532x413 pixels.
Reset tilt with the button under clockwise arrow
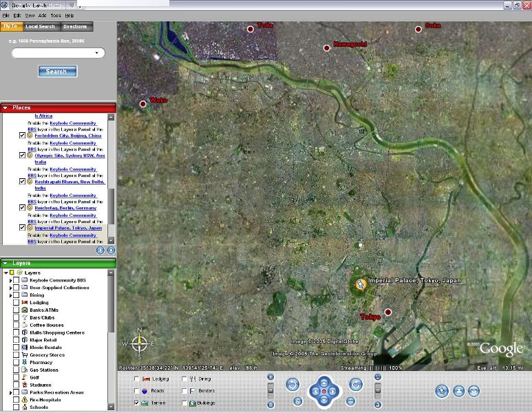[350, 401]
